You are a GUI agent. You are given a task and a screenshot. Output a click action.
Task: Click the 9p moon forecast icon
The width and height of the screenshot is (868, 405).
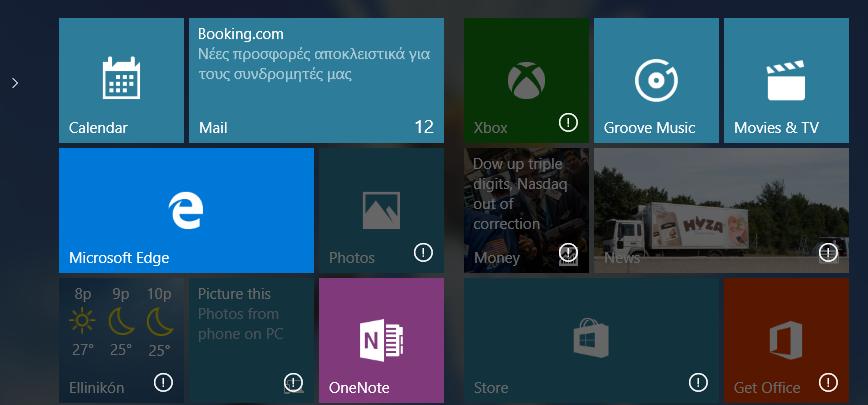(x=121, y=321)
